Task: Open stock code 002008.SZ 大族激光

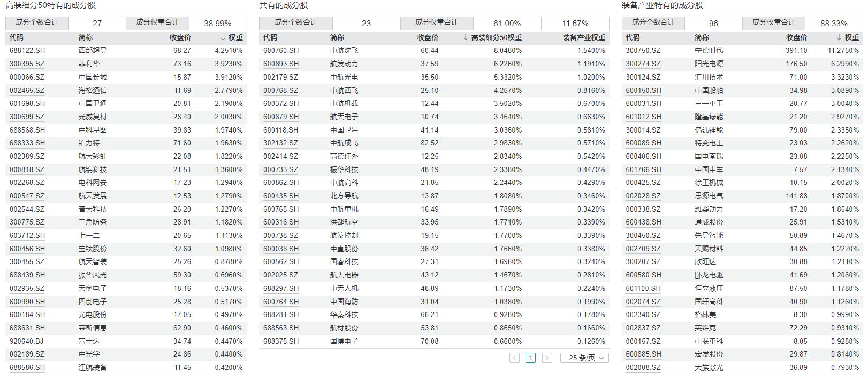Action: tap(643, 368)
